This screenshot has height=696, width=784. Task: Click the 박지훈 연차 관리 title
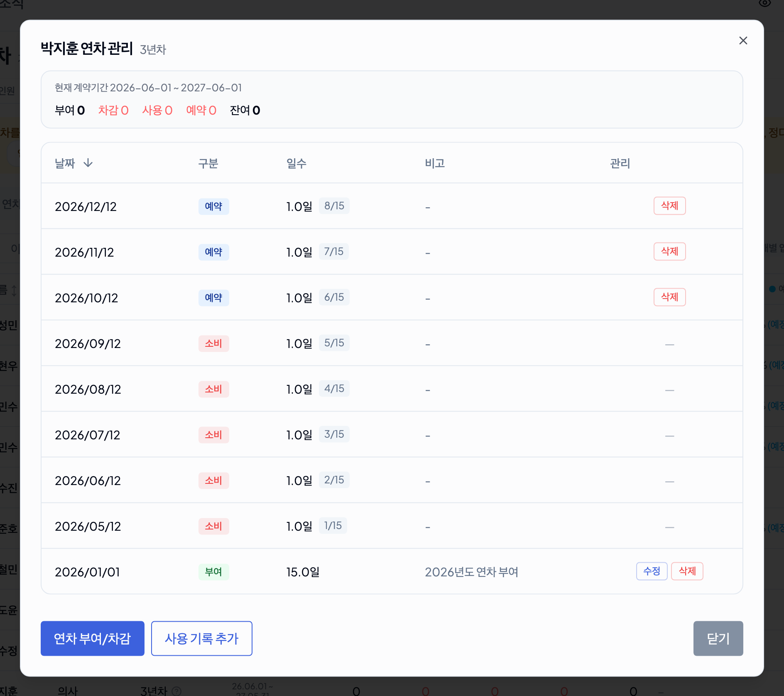(87, 48)
